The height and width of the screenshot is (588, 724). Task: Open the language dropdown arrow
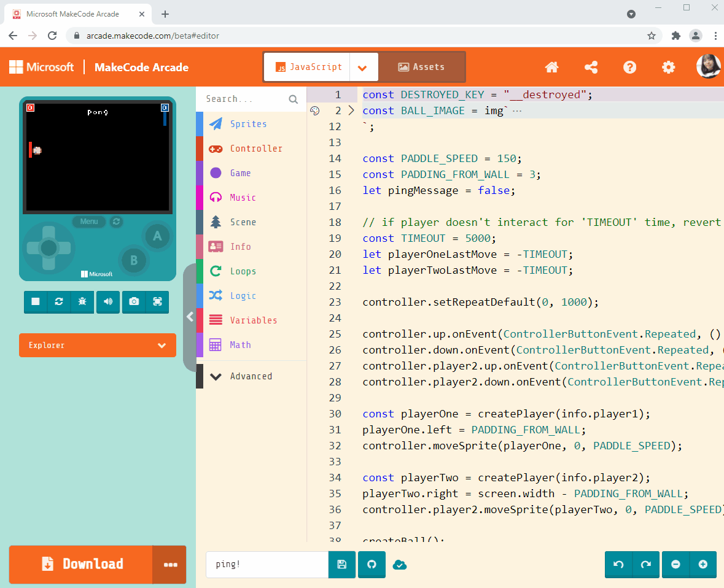coord(363,68)
